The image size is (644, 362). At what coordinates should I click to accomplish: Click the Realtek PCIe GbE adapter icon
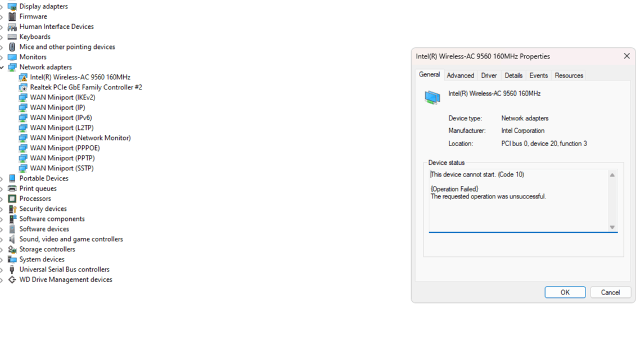coord(23,88)
